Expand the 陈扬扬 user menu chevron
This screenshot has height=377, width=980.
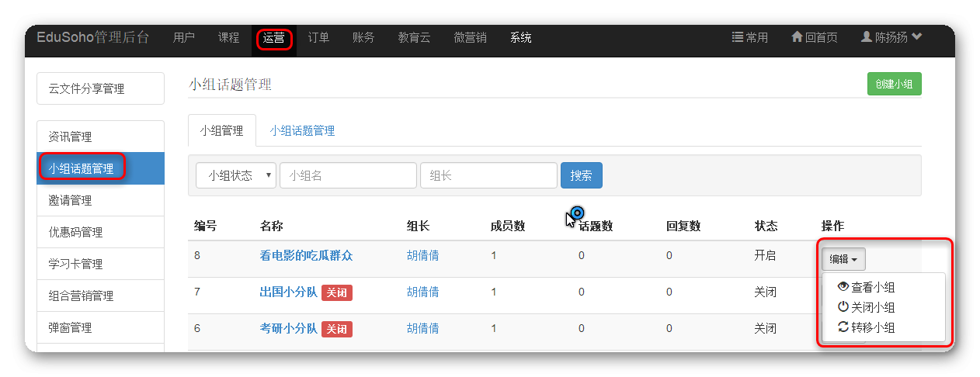point(917,37)
